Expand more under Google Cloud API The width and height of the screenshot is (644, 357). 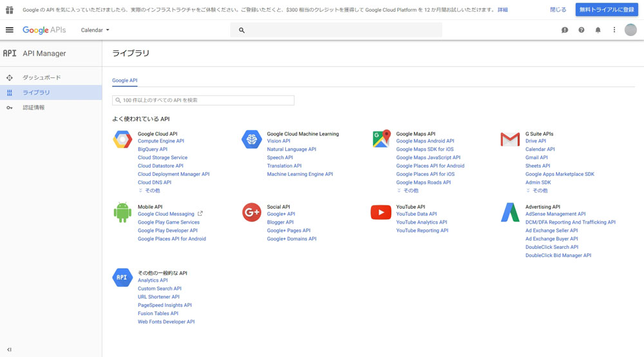point(149,191)
